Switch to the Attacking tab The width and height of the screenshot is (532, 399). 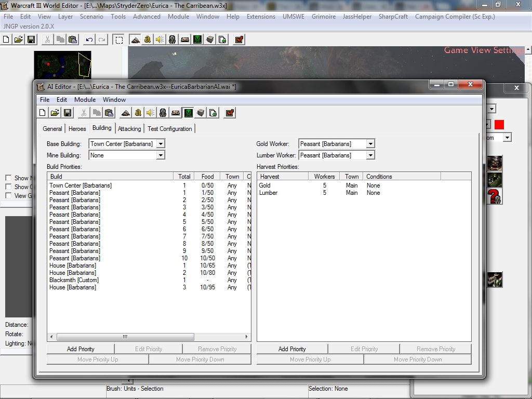129,129
